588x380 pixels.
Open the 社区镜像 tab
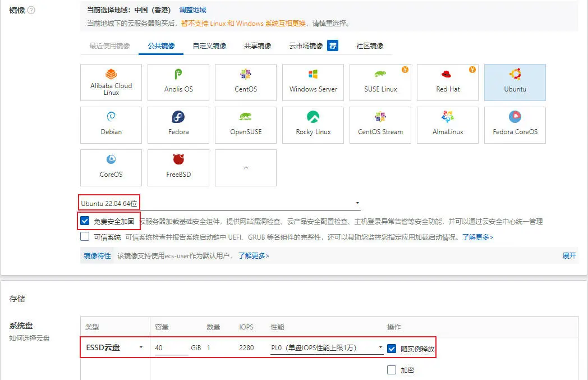click(x=370, y=46)
